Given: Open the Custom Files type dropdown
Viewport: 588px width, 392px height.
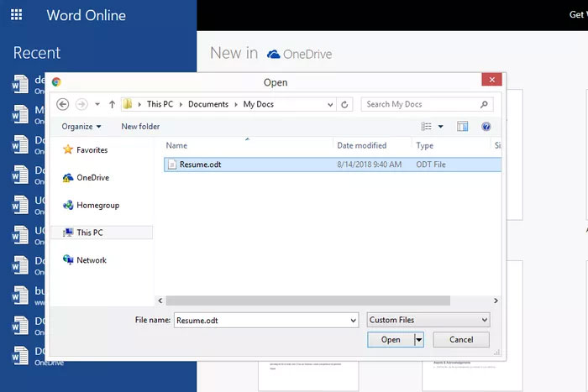Looking at the screenshot, I should [x=484, y=320].
